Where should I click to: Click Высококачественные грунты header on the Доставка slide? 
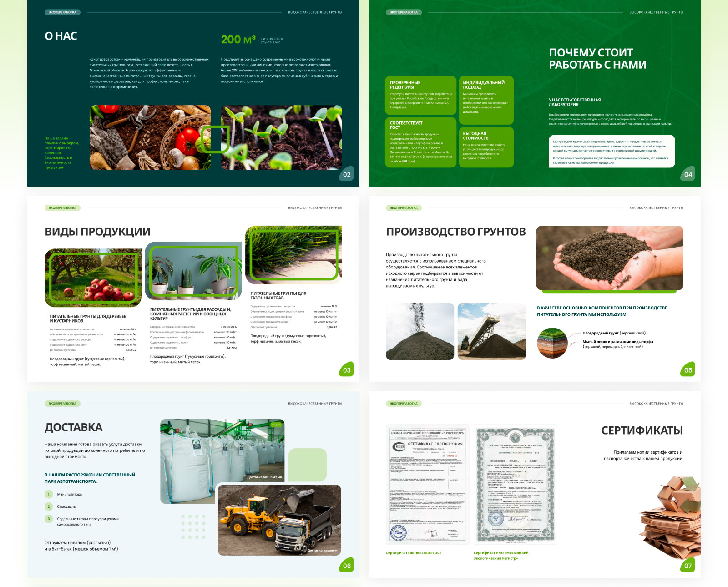click(x=315, y=404)
